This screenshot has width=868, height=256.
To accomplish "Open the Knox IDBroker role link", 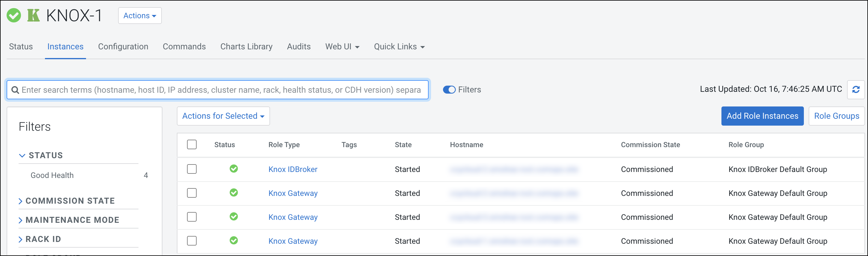I will coord(293,169).
